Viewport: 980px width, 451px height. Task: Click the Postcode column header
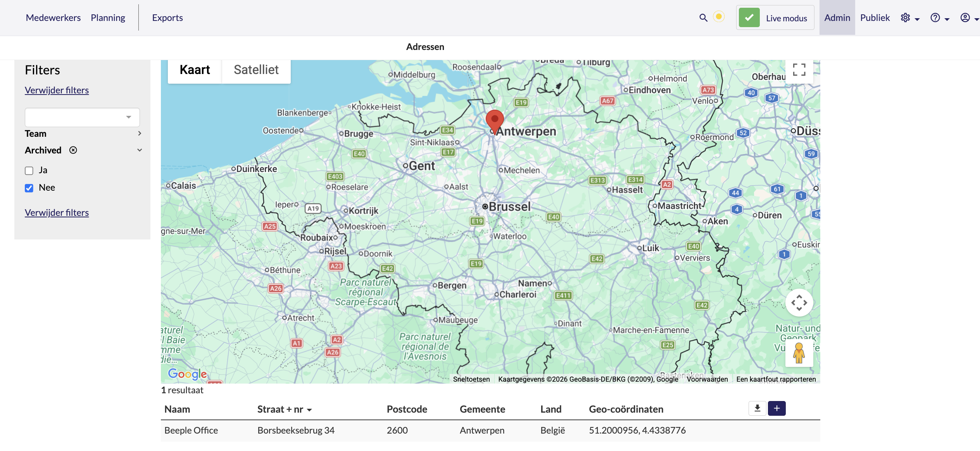click(x=407, y=409)
